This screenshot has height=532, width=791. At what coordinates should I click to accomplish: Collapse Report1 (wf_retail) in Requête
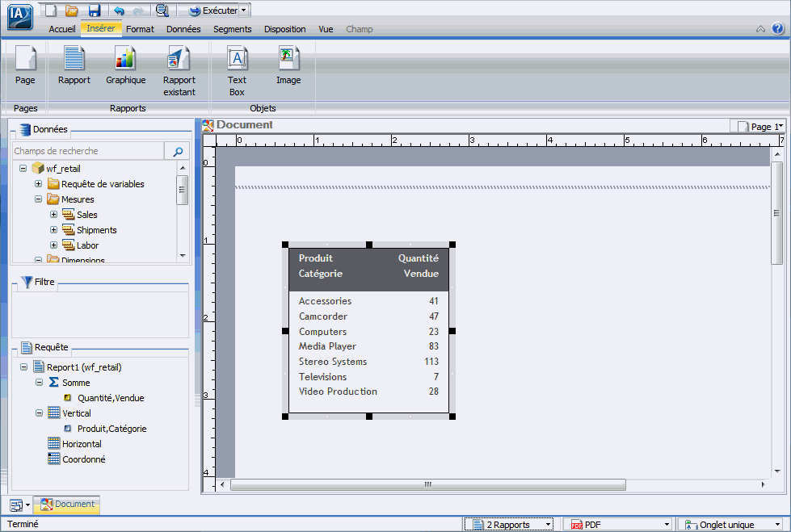[x=23, y=367]
